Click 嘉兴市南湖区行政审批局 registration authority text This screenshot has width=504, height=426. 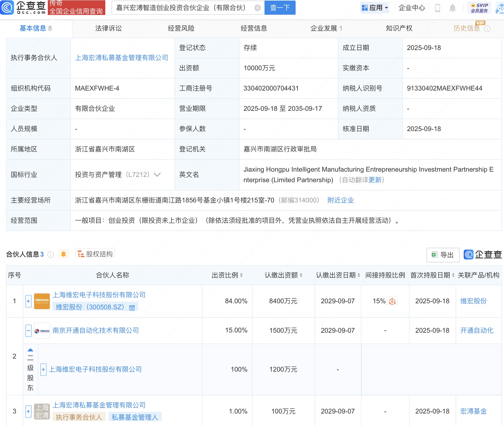pos(280,149)
